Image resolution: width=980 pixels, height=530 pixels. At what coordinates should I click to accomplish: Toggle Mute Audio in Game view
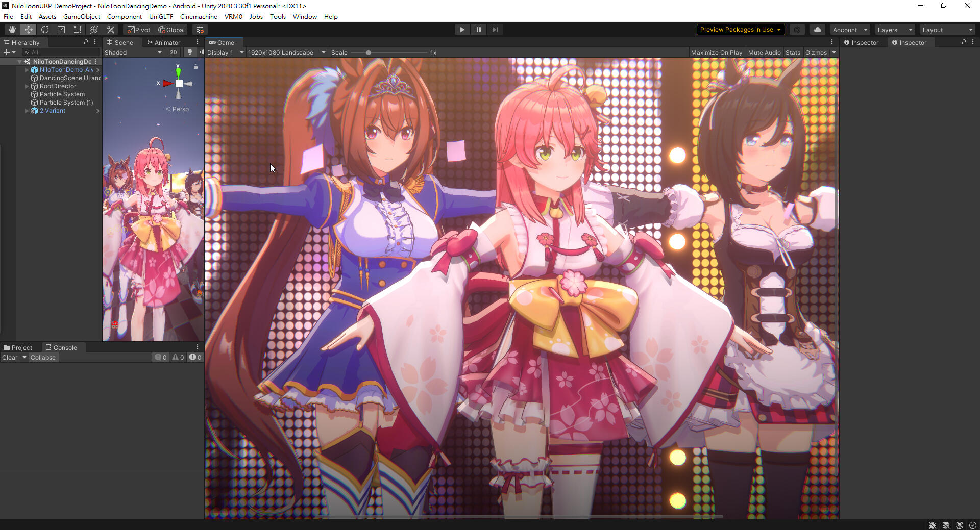(764, 52)
